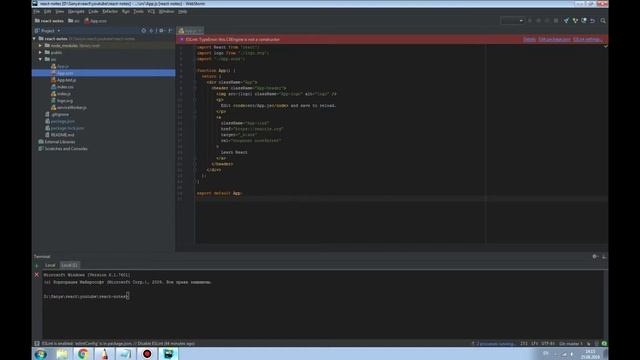The image size is (640, 360).
Task: Click Details link in ESLint error bar
Action: tap(529, 40)
